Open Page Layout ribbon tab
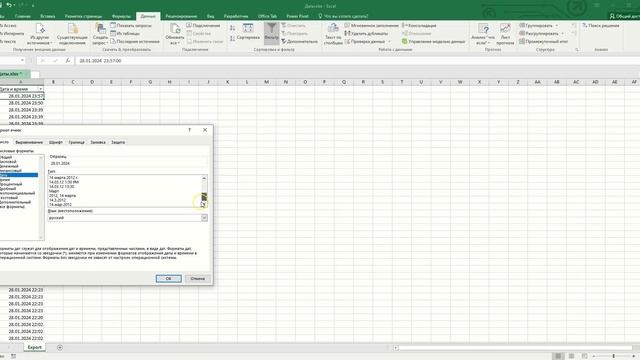The image size is (640, 360). click(83, 16)
